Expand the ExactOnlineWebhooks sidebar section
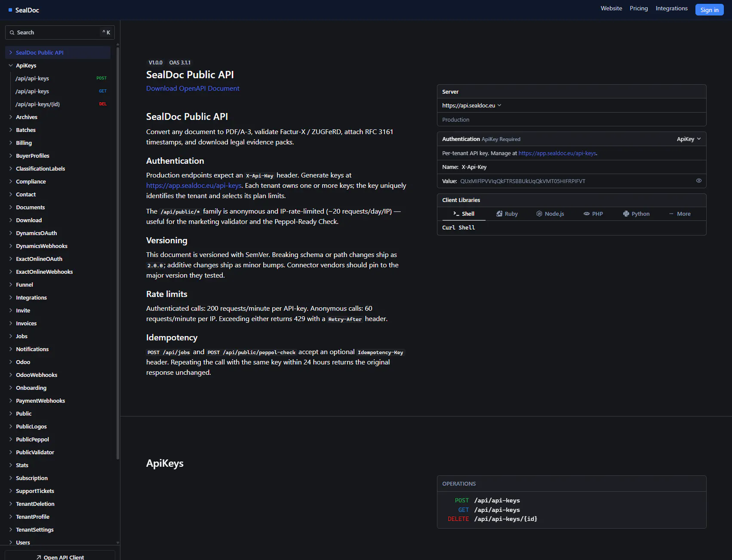The width and height of the screenshot is (732, 560). pos(58,272)
